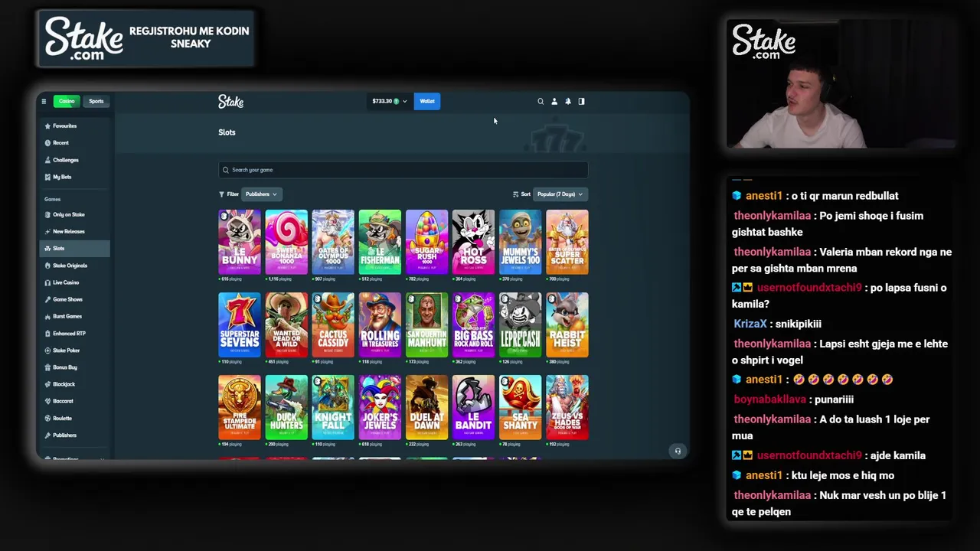Viewport: 980px width, 551px height.
Task: Select Slots in the sidebar
Action: (75, 249)
